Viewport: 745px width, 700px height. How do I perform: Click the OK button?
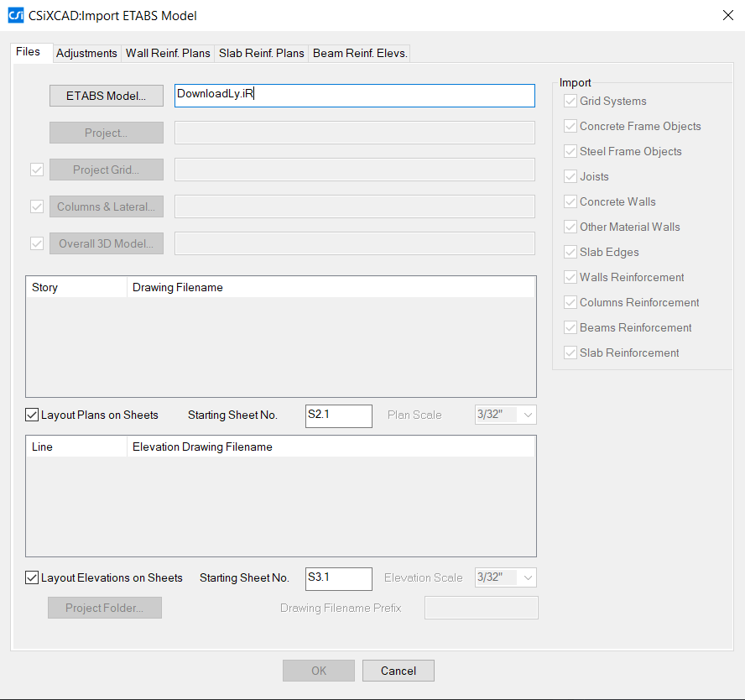click(319, 671)
